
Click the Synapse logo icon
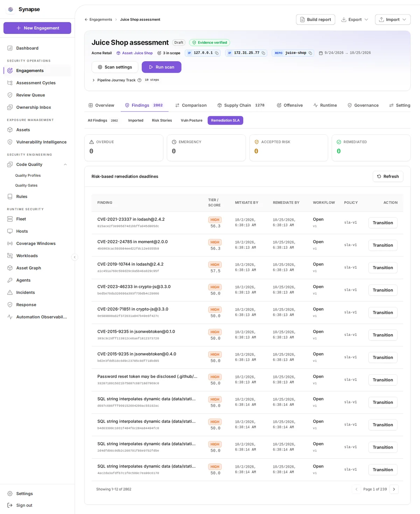point(10,9)
